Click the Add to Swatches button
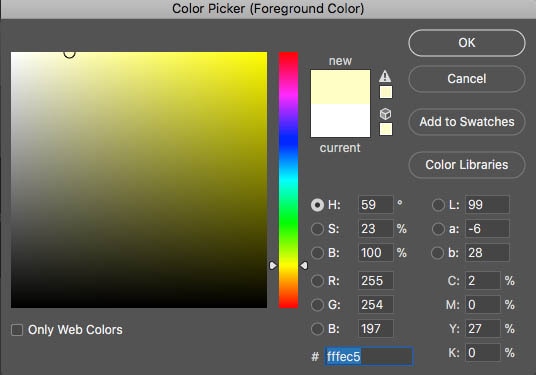The height and width of the screenshot is (375, 536). 467,122
